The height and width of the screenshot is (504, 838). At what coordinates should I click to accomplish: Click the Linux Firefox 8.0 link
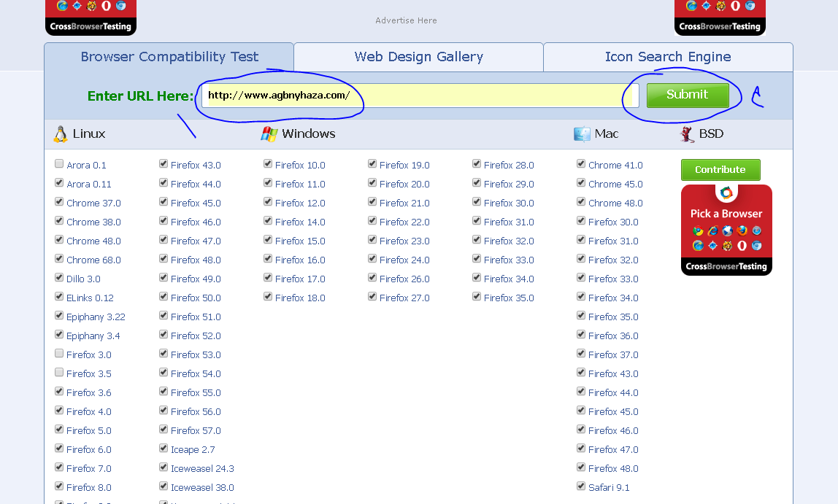click(89, 487)
